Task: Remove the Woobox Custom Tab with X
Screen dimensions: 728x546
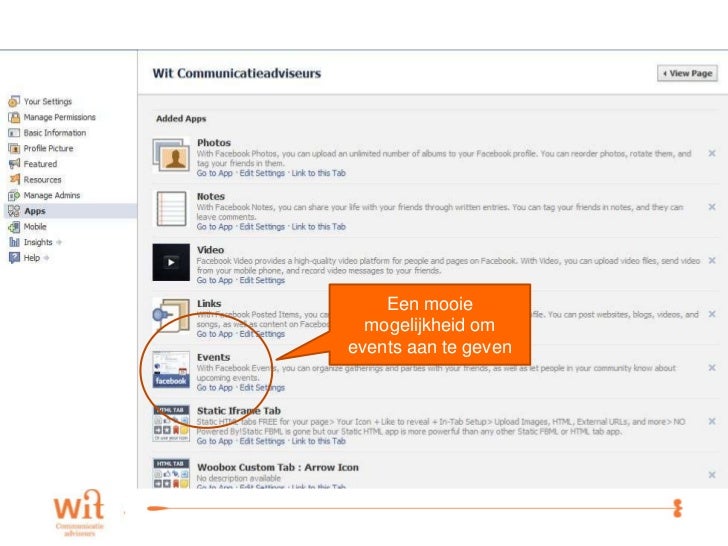Action: (712, 475)
